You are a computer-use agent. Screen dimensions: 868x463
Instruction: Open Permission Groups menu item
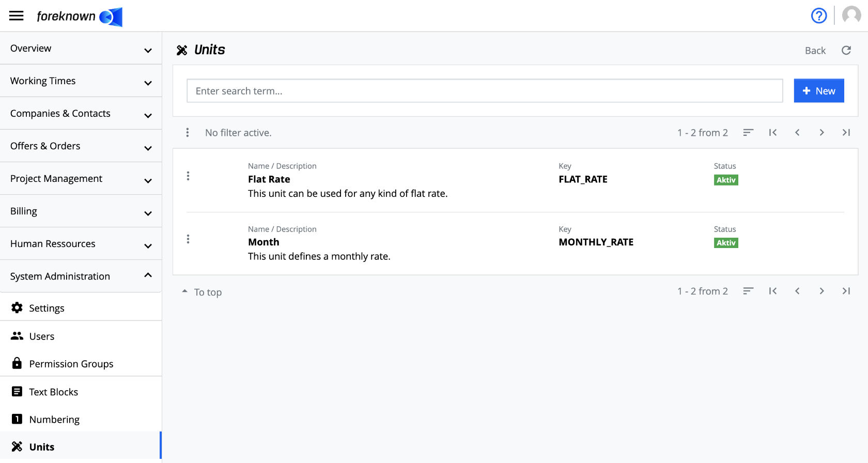[81, 363]
